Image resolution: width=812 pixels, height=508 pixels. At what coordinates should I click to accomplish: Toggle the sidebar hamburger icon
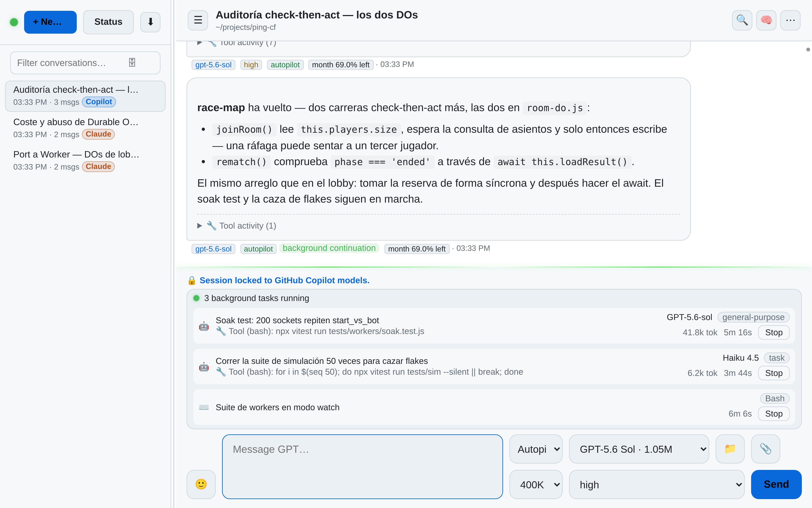[x=198, y=21]
